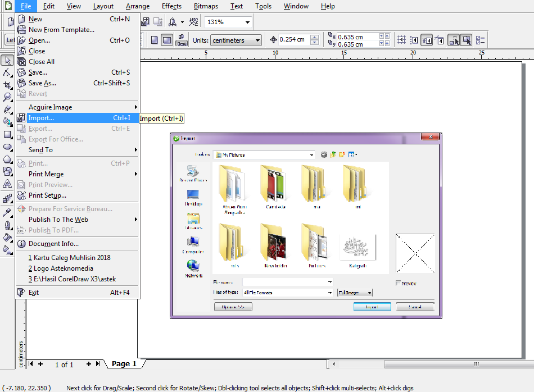Select the Zoom magnifier tool
This screenshot has height=392, width=534.
pyautogui.click(x=7, y=97)
